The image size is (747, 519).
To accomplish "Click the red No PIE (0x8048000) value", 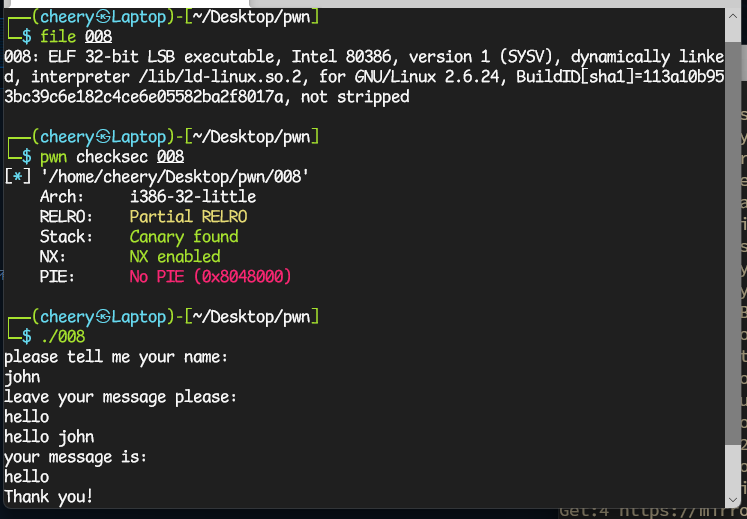I will [211, 277].
